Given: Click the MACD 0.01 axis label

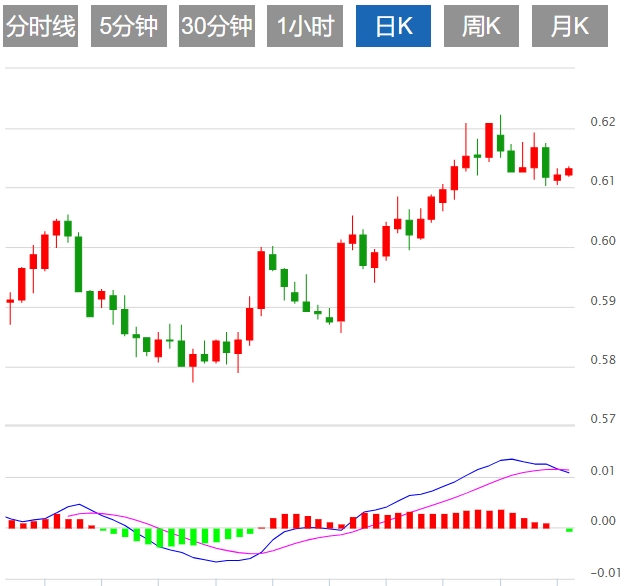Looking at the screenshot, I should tap(603, 470).
